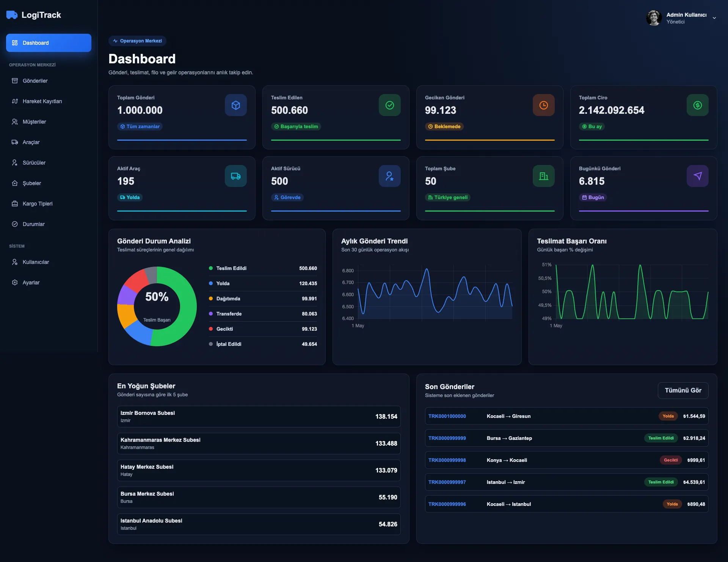Navigate to Araçlar in sidebar

(x=49, y=142)
